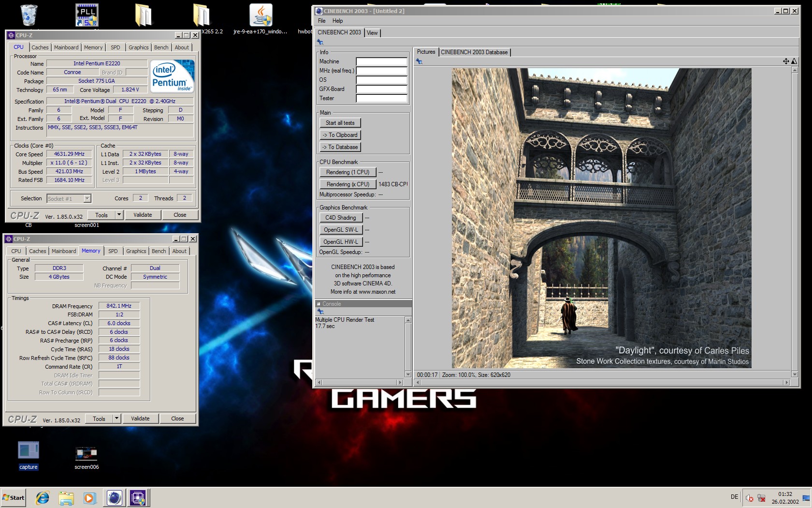Open the Recycle Bin desktop icon
Image resolution: width=812 pixels, height=508 pixels.
29,15
